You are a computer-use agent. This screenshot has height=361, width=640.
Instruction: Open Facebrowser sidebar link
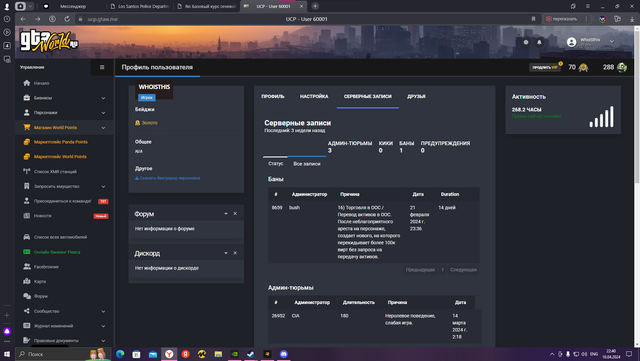tap(46, 267)
